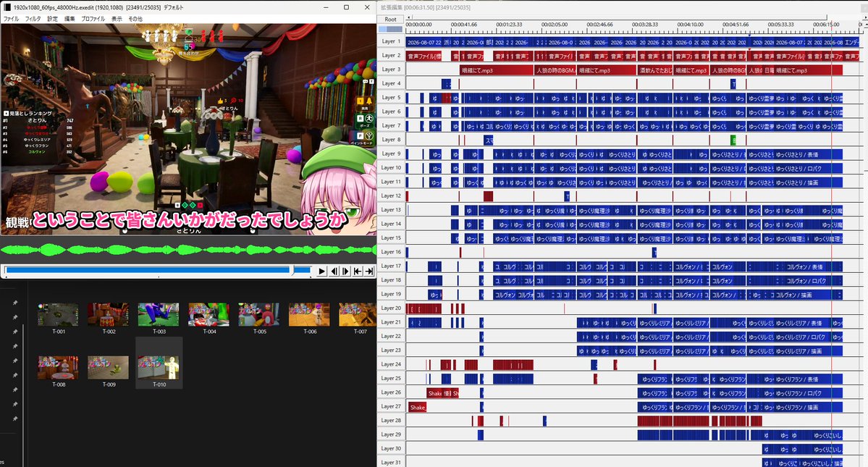
Task: Toggle visibility of Layer 20
Action: click(391, 308)
